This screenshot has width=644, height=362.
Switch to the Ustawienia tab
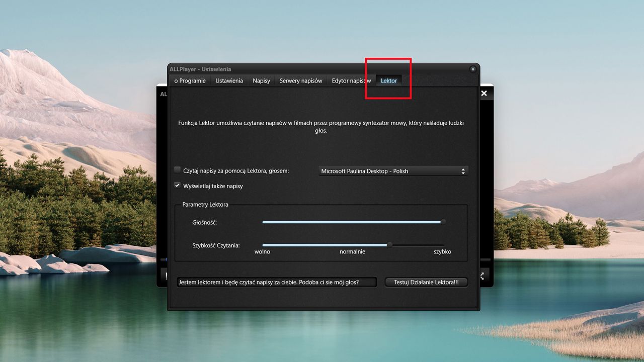coord(229,80)
